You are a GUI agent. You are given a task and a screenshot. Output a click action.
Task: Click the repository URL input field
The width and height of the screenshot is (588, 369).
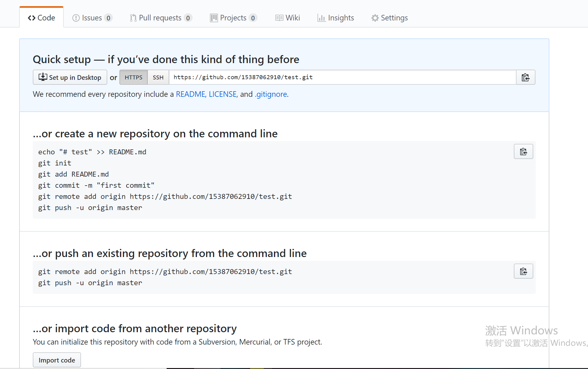[x=343, y=77]
